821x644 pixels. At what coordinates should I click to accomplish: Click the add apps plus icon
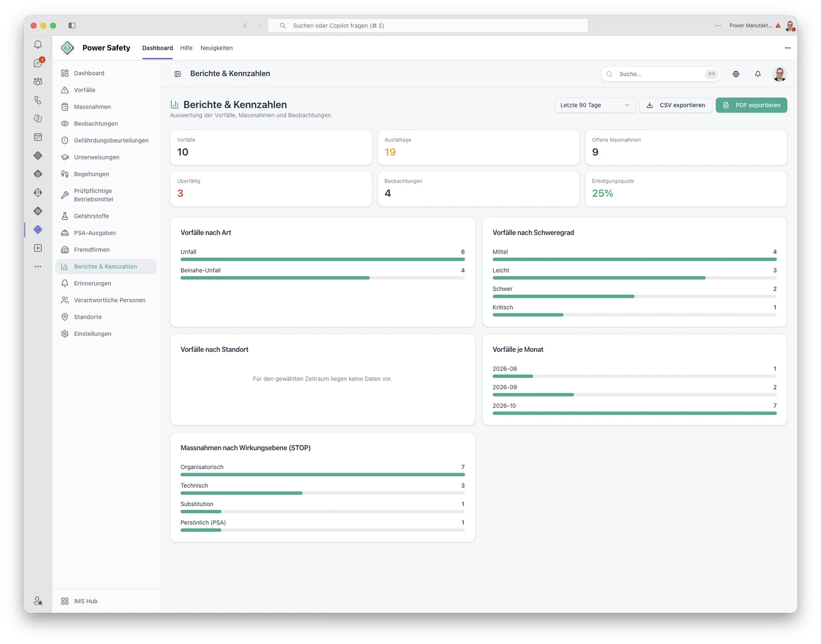point(38,248)
